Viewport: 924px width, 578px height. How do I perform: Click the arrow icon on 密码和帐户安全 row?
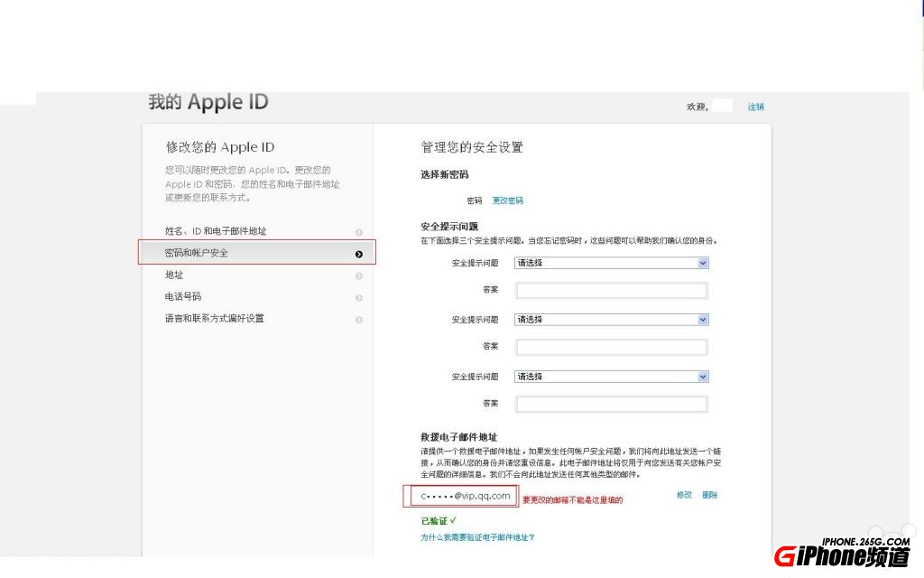[x=359, y=253]
